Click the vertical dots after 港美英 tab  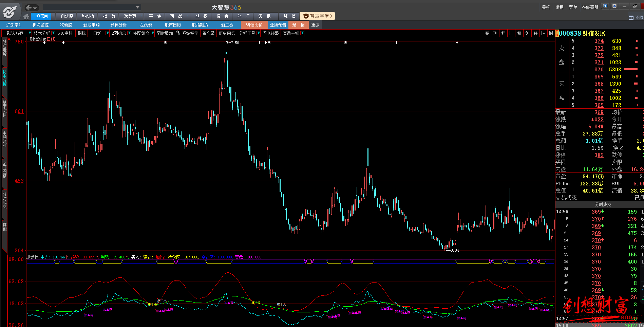(x=141, y=16)
